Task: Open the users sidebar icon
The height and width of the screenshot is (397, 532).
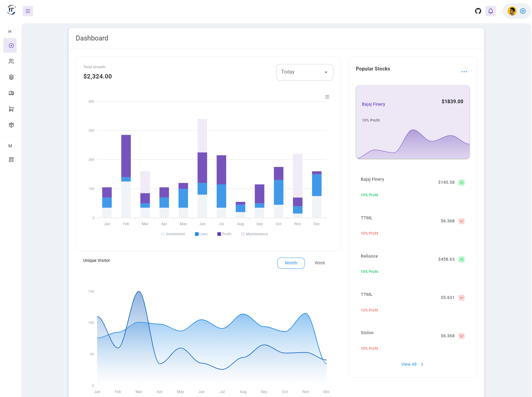Action: [x=11, y=61]
